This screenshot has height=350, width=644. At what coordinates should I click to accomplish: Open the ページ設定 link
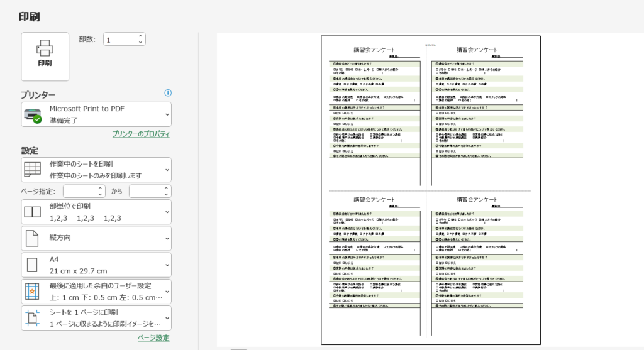153,337
